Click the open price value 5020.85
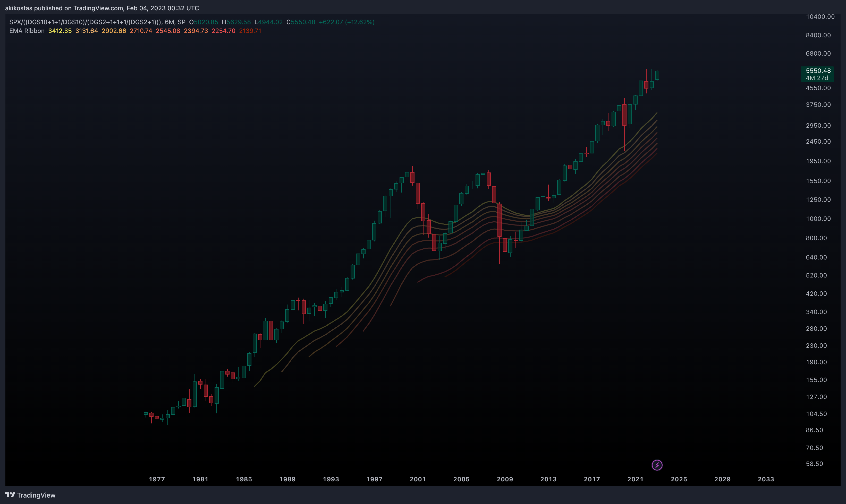This screenshot has width=846, height=504. click(x=206, y=22)
